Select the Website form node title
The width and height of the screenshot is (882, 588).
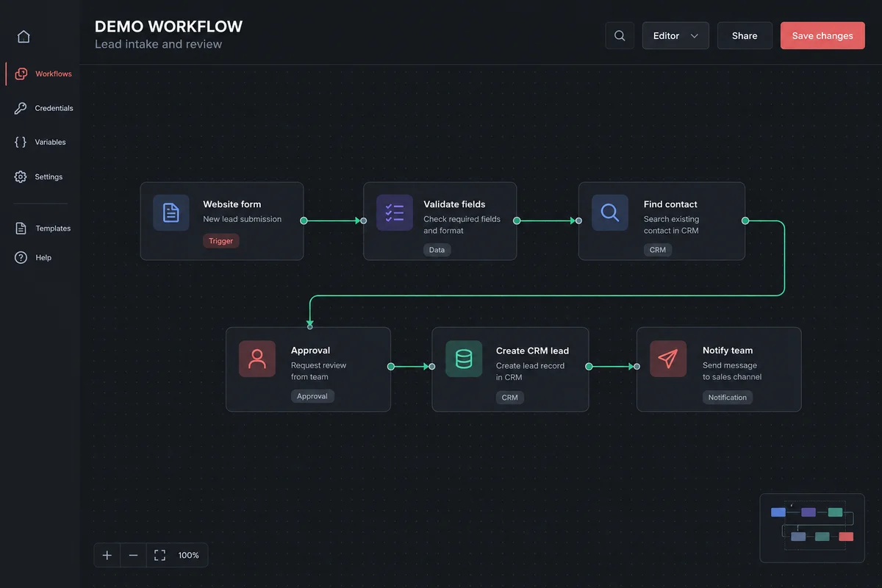[232, 204]
